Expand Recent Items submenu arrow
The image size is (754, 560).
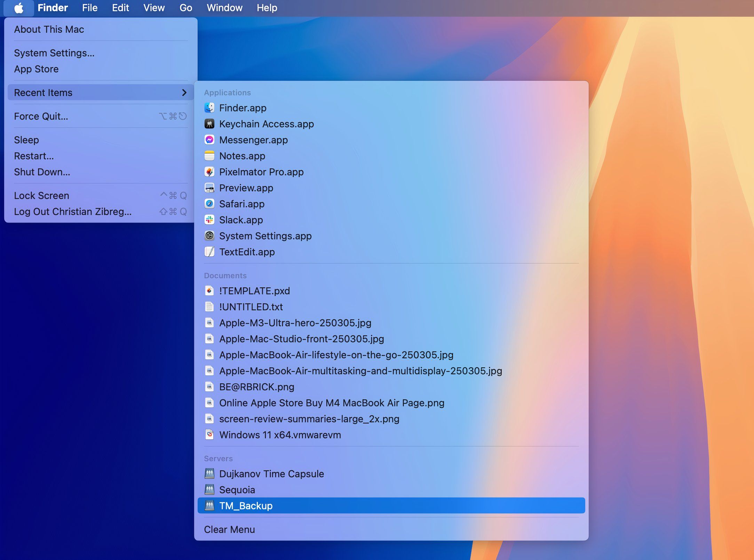(x=184, y=93)
